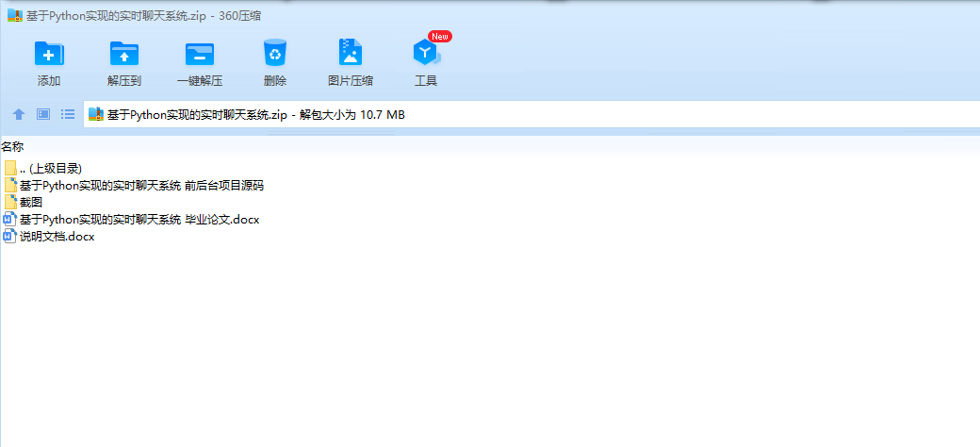
Task: Click the 一键解压 one-click extract icon
Action: (200, 54)
